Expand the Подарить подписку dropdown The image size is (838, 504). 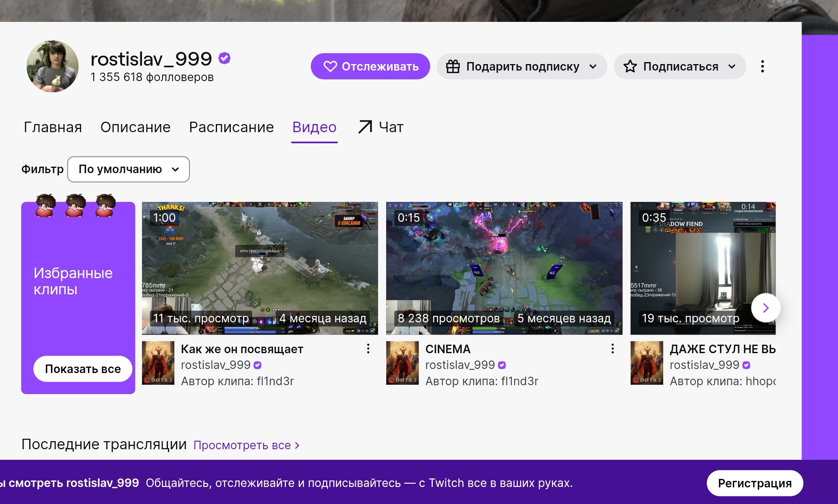pyautogui.click(x=522, y=66)
